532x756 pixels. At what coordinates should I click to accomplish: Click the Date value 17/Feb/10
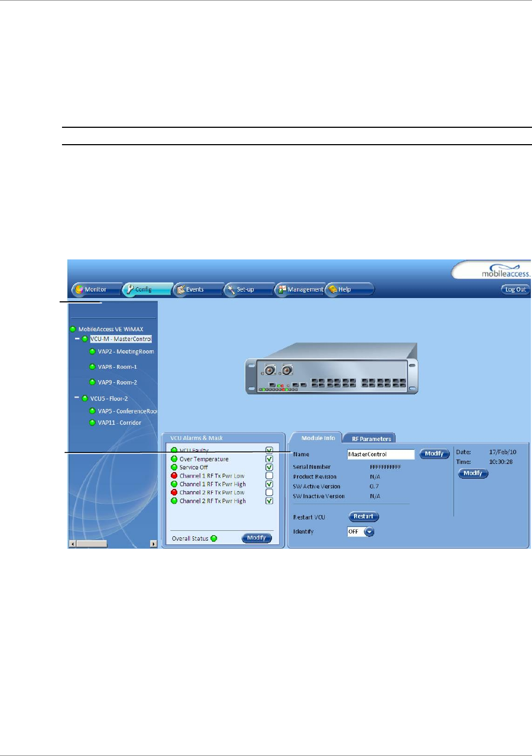[503, 452]
